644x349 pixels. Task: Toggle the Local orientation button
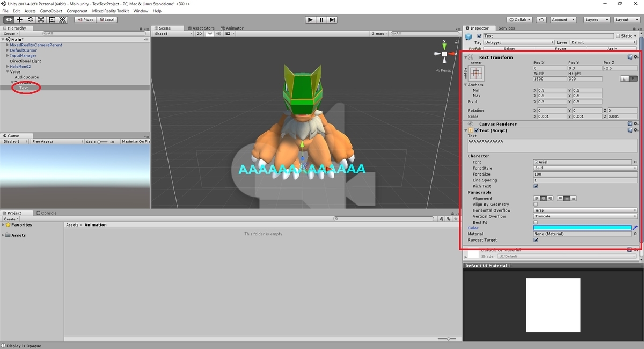107,19
